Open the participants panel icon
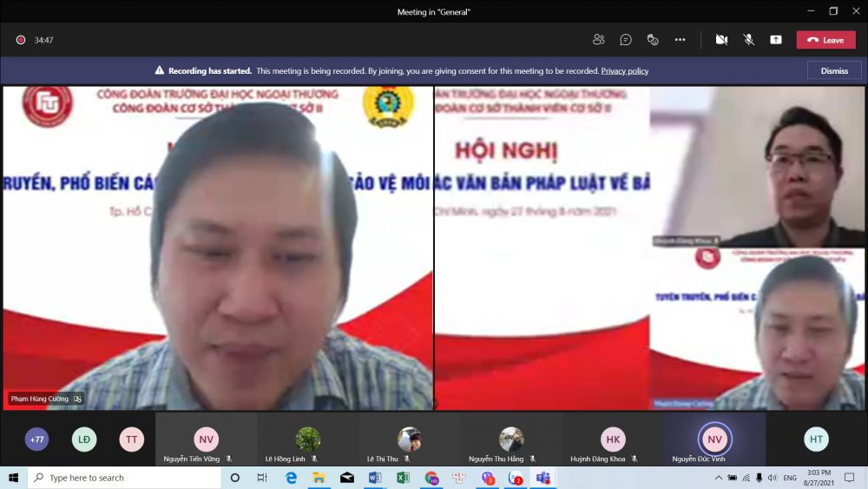This screenshot has height=489, width=868. coord(598,39)
